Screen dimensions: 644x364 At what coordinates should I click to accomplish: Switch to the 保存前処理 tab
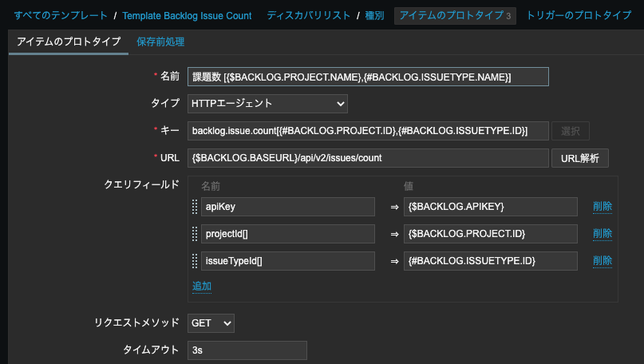160,42
